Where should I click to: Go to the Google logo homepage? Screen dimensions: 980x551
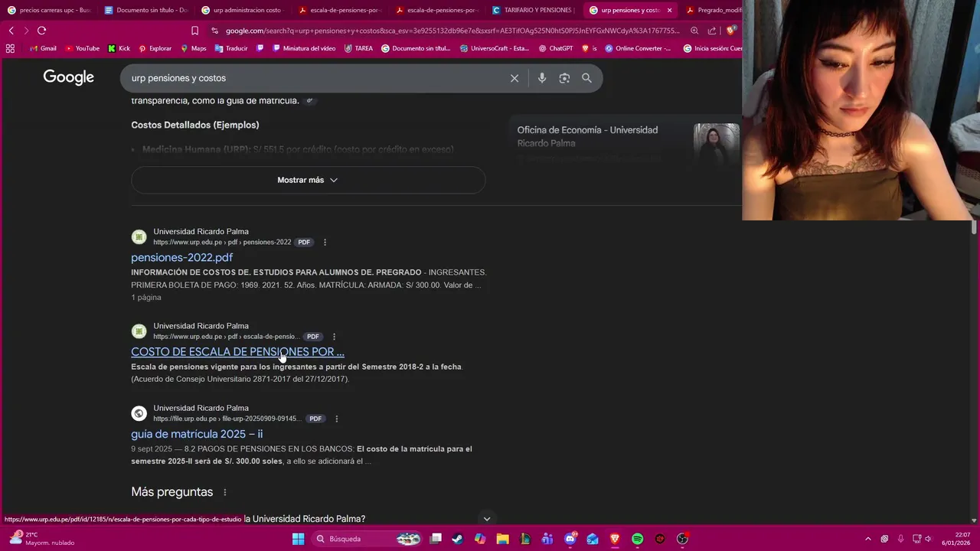coord(68,77)
